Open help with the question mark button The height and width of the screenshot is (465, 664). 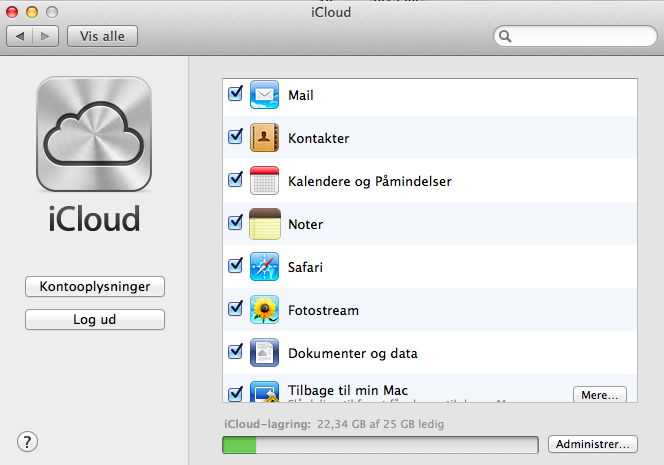click(x=27, y=441)
